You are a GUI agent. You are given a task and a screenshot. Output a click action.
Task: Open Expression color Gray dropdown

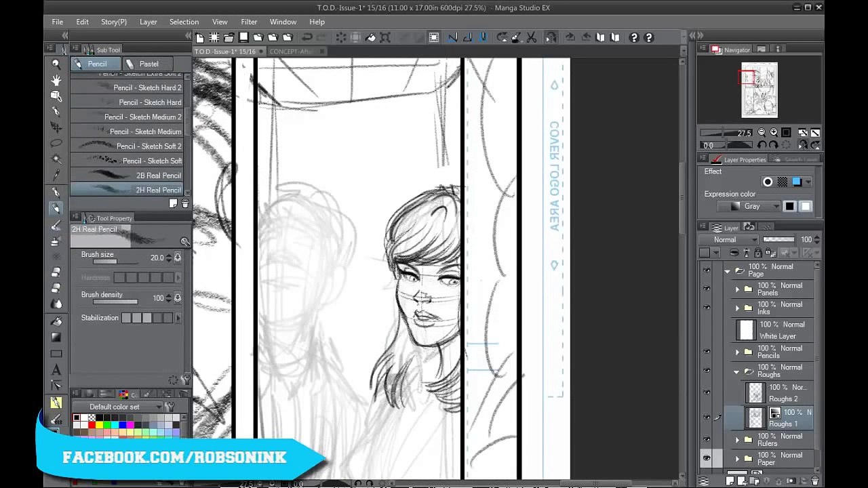coord(749,206)
